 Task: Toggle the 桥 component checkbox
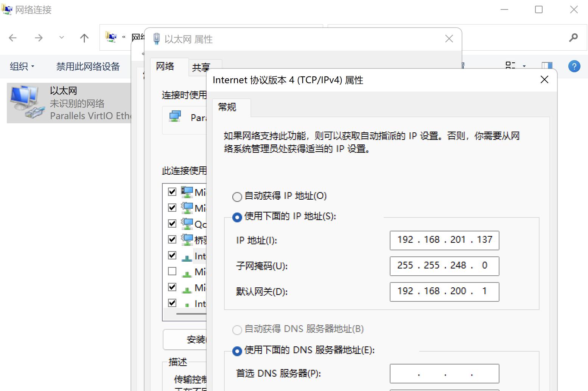coord(172,239)
